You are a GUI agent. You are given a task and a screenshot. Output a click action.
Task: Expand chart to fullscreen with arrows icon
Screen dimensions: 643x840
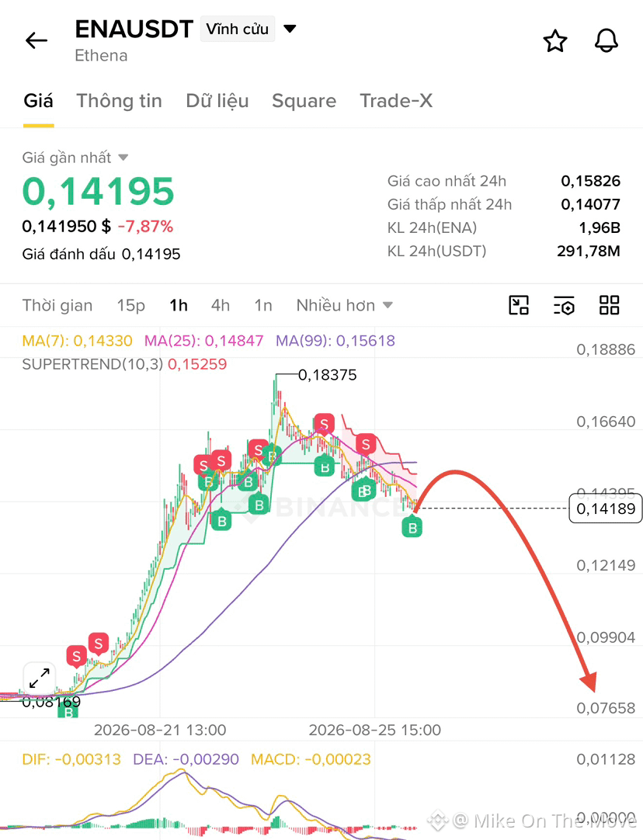40,679
